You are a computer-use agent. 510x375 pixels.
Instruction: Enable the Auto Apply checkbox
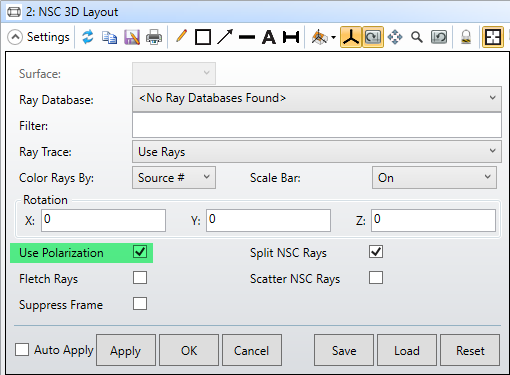(22, 350)
